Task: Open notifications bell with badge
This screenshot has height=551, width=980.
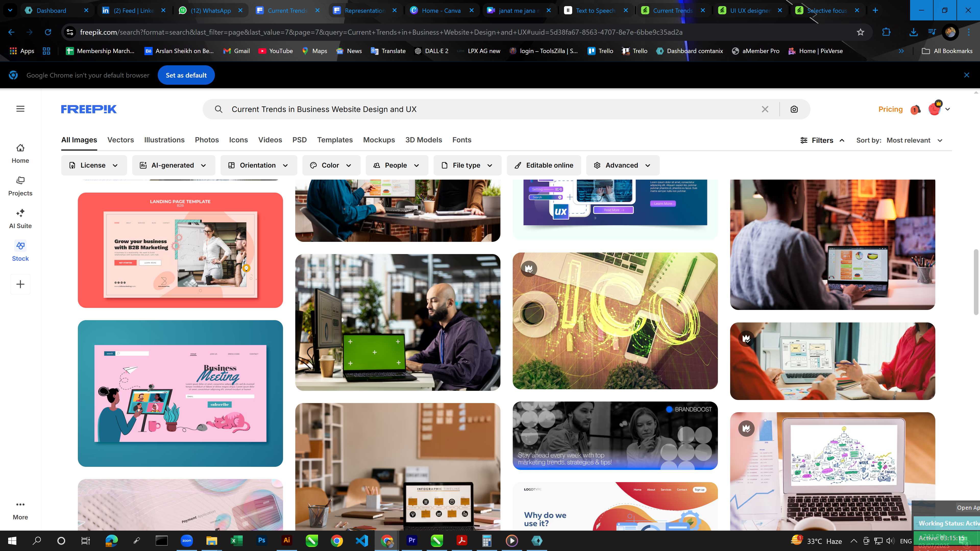Action: pyautogui.click(x=915, y=109)
